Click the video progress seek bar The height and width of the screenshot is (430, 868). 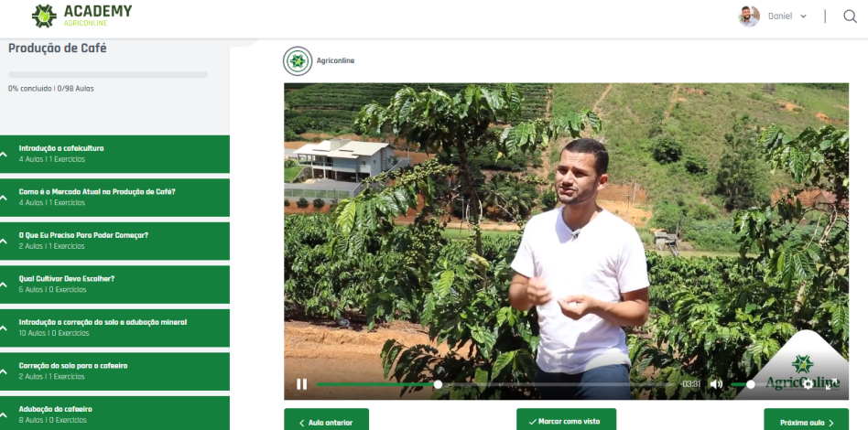(495, 384)
